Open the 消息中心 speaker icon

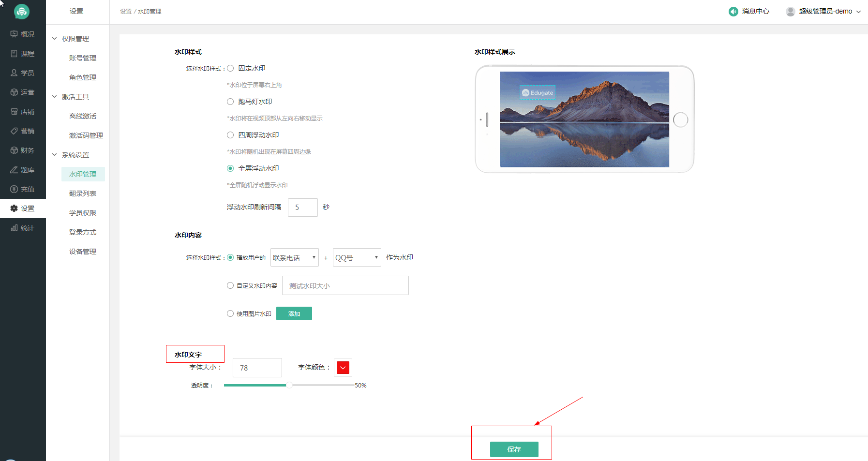click(x=733, y=11)
